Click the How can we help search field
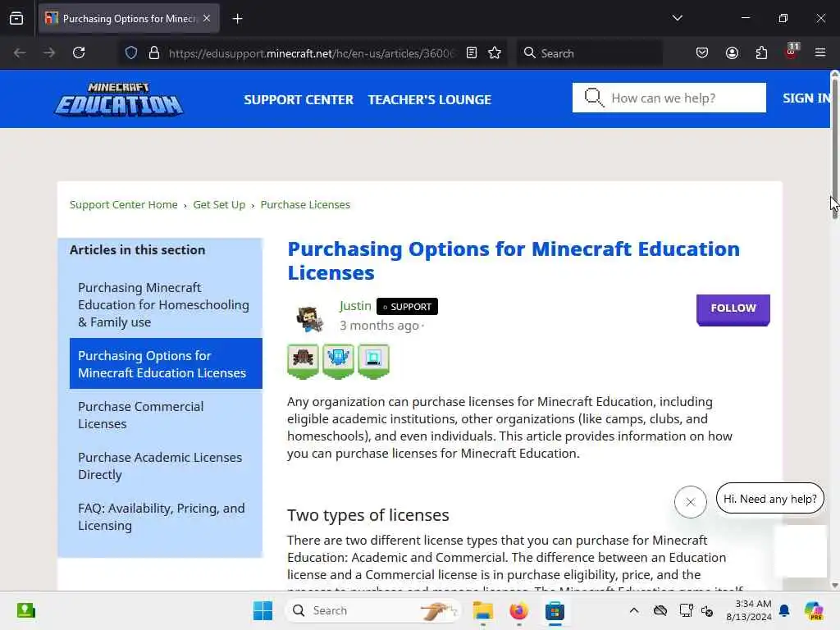The image size is (840, 630). 669,98
